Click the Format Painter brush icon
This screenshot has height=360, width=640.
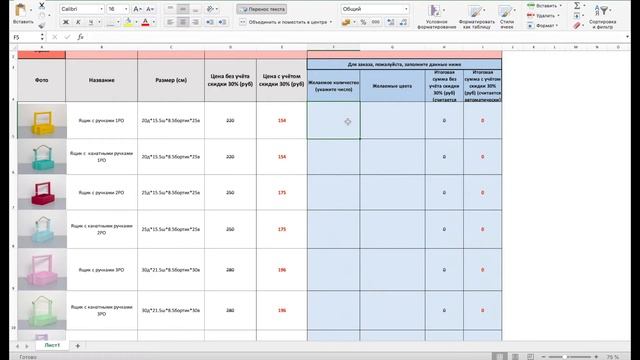42,25
